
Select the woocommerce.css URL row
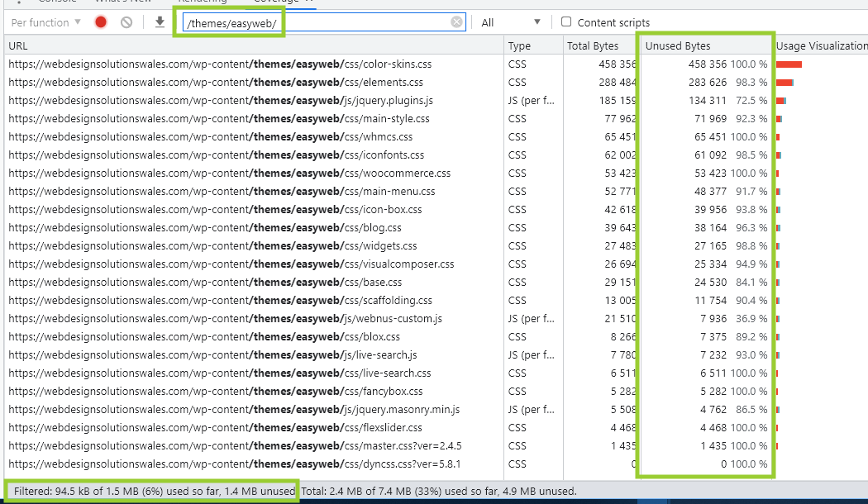tap(436, 174)
